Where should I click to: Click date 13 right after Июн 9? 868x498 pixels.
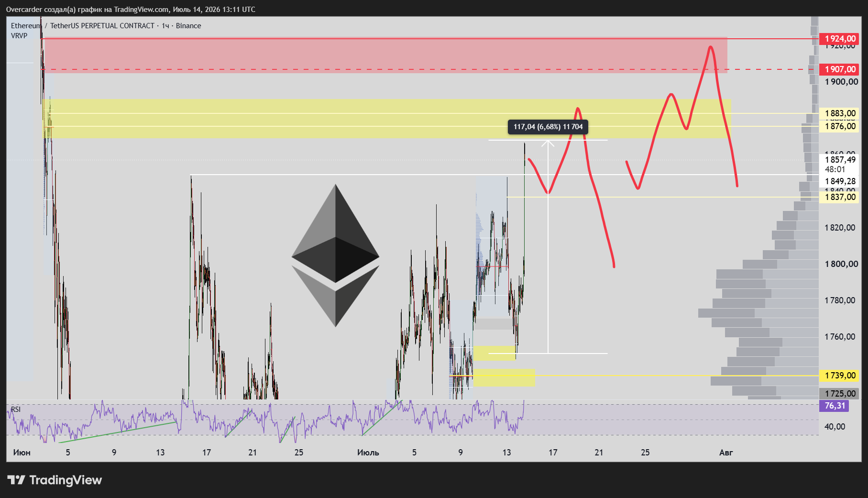click(160, 453)
